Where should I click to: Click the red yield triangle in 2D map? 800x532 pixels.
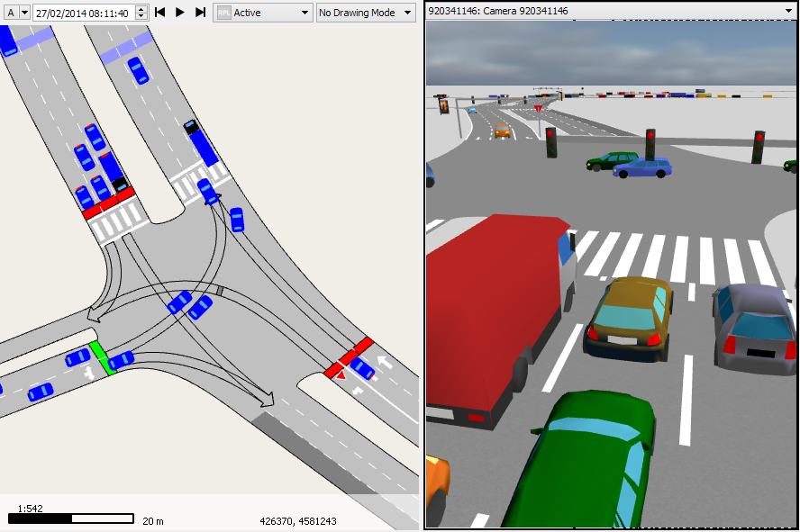click(341, 374)
